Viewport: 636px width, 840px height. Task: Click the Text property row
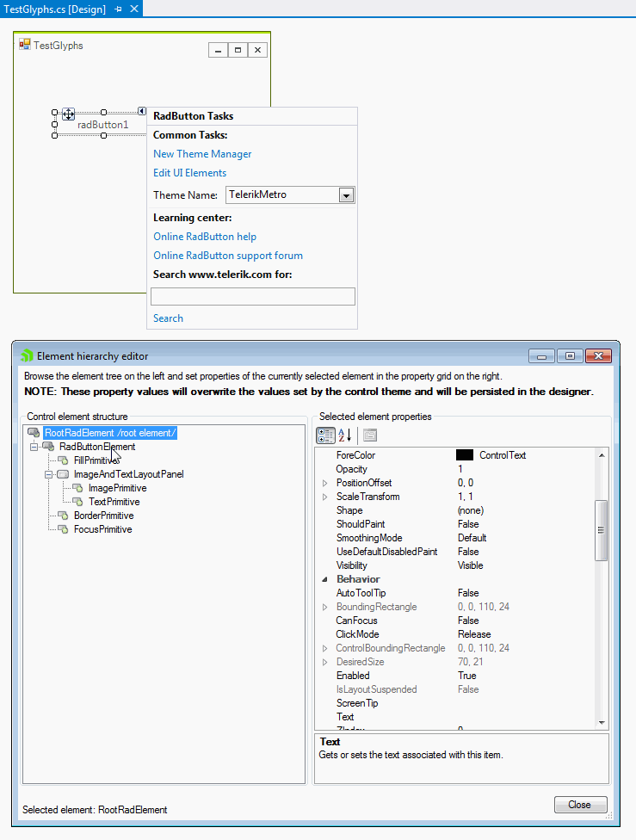457,717
